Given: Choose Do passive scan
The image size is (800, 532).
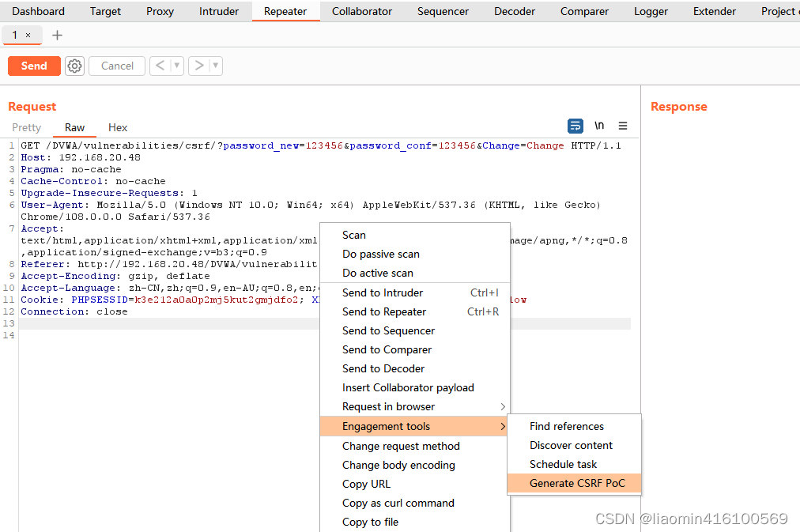Looking at the screenshot, I should click(x=415, y=254).
